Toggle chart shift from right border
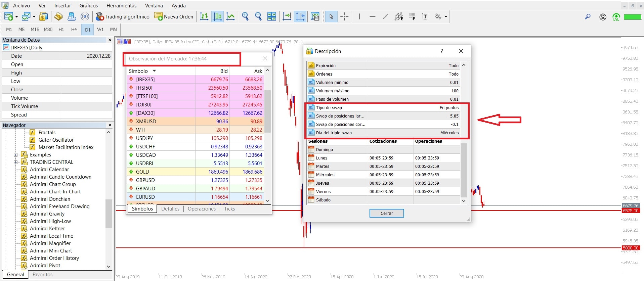The height and width of the screenshot is (281, 644). tap(300, 16)
